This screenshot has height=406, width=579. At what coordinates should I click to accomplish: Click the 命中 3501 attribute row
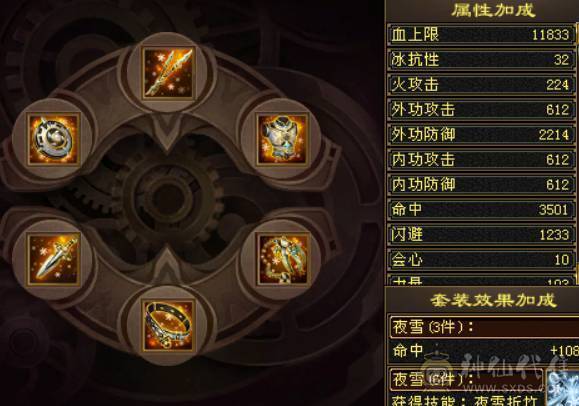tap(481, 209)
